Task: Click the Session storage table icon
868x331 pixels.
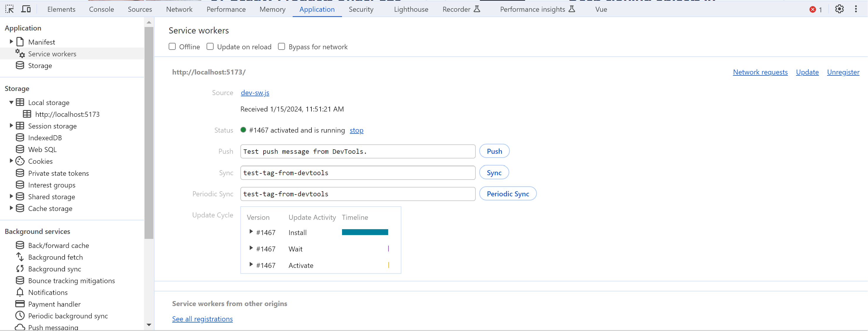Action: point(20,126)
